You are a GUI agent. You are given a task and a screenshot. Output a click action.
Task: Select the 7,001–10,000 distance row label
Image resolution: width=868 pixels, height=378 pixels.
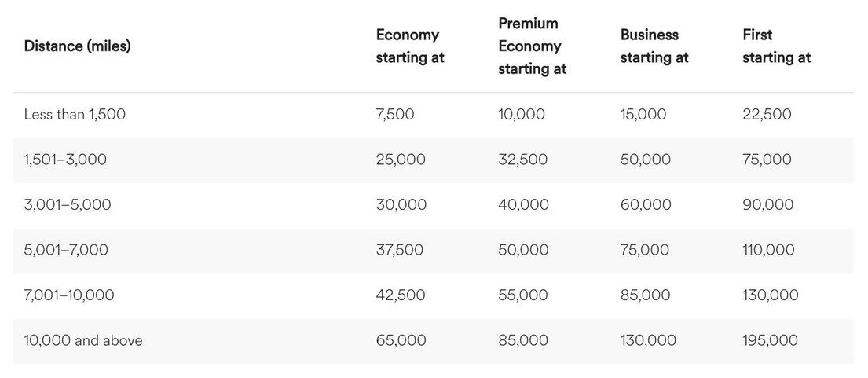[69, 295]
